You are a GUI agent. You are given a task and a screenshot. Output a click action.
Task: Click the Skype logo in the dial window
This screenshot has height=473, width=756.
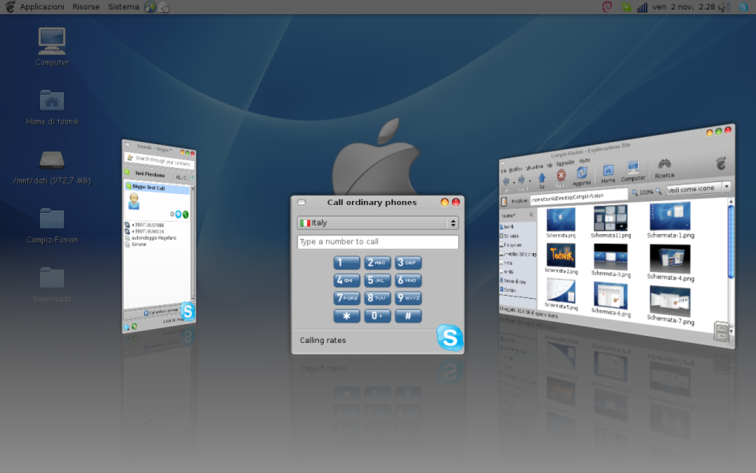pos(449,337)
